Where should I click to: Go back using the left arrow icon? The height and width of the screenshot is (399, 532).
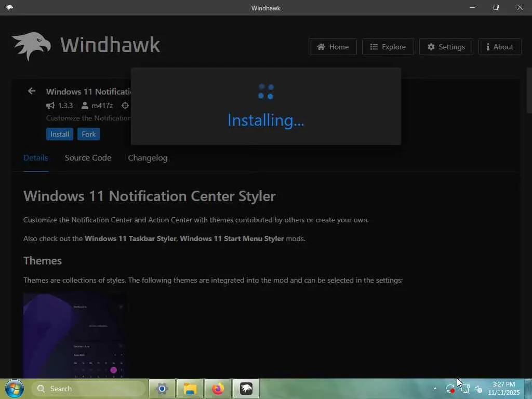32,91
